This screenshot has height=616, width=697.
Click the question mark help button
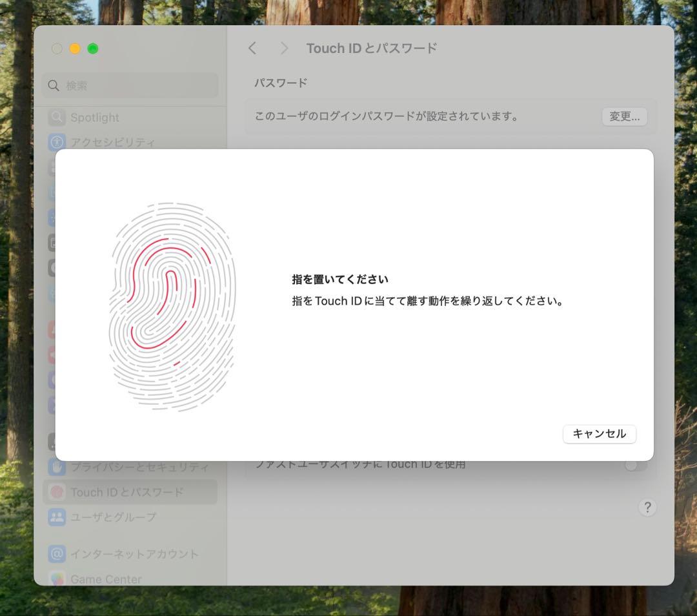647,508
